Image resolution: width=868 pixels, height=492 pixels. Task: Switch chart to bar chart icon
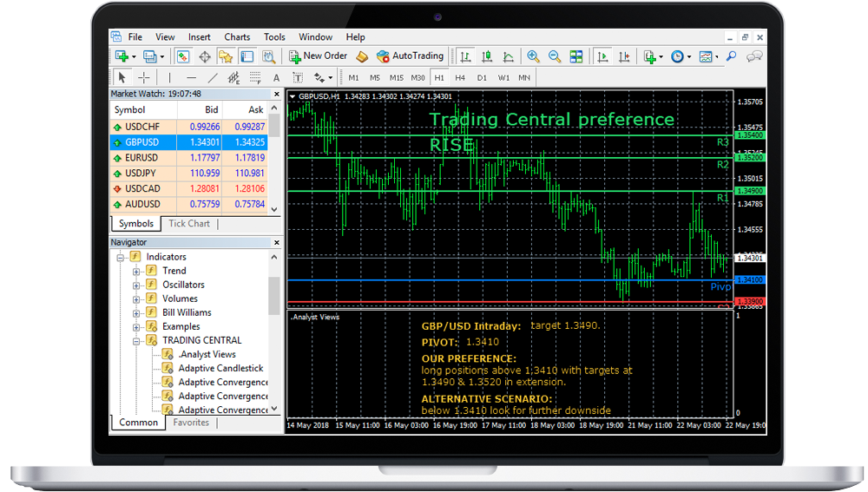point(465,56)
